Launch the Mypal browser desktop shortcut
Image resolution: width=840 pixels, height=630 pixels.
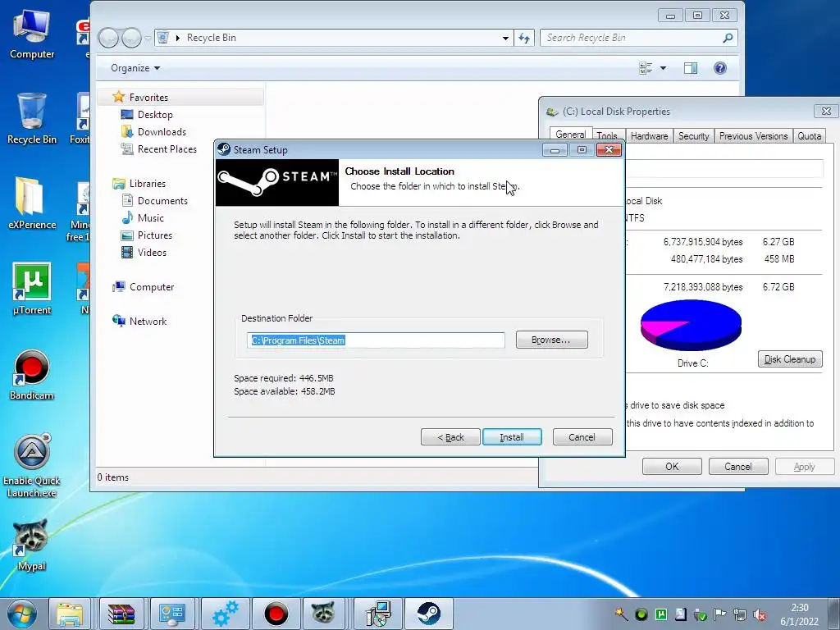[32, 545]
